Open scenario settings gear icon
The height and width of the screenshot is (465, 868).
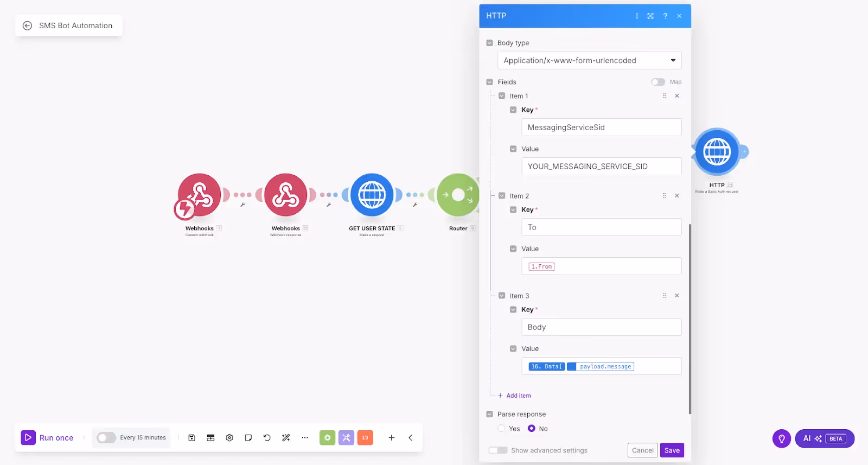(229, 438)
